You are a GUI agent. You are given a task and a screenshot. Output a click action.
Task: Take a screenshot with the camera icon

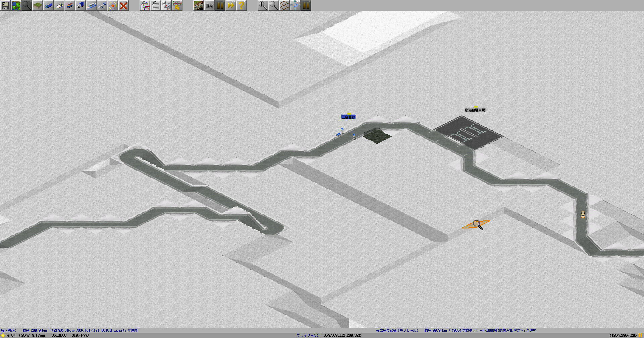click(209, 5)
